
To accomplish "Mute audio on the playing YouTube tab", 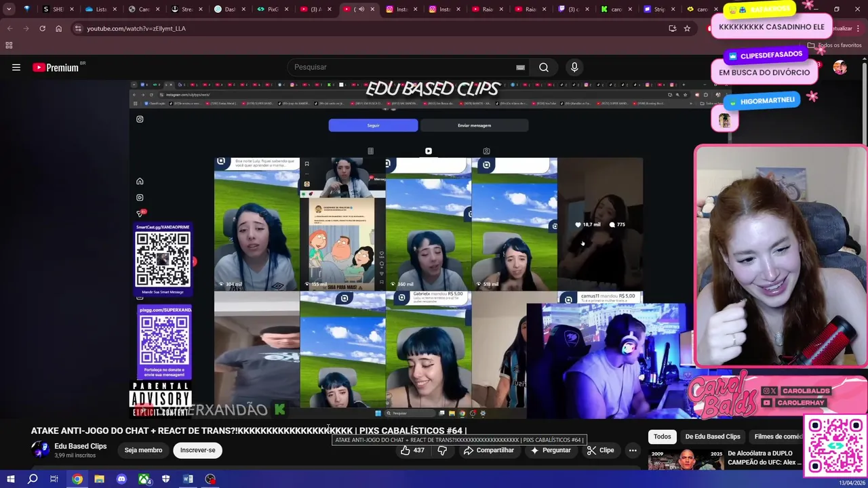I will point(361,9).
